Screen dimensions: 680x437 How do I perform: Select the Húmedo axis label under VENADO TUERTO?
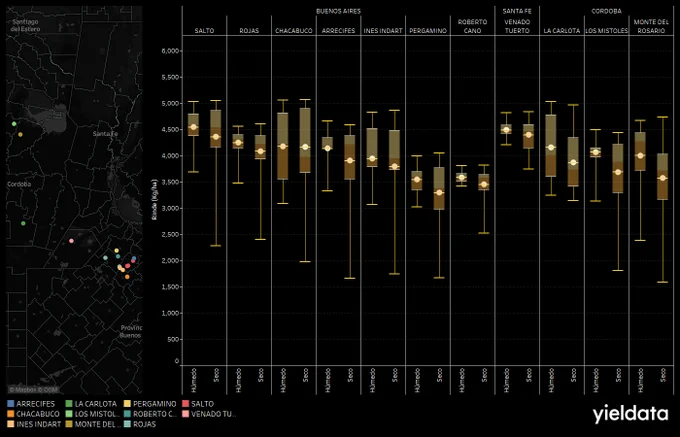pos(506,381)
